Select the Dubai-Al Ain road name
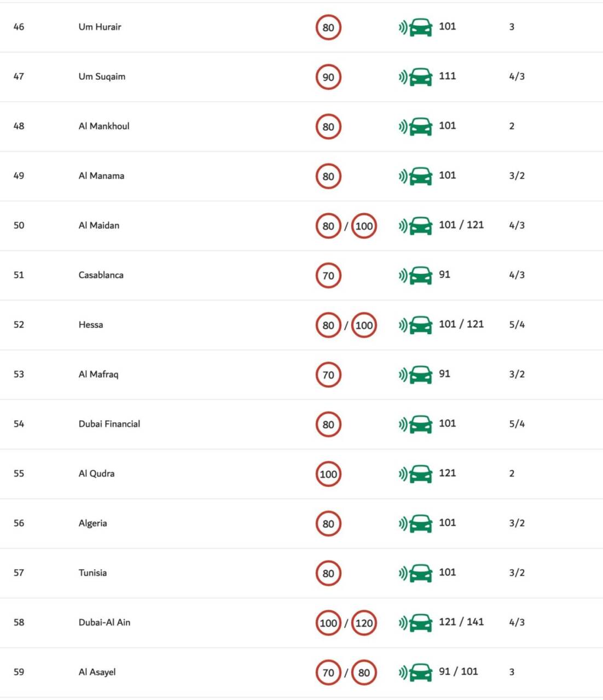 [105, 622]
